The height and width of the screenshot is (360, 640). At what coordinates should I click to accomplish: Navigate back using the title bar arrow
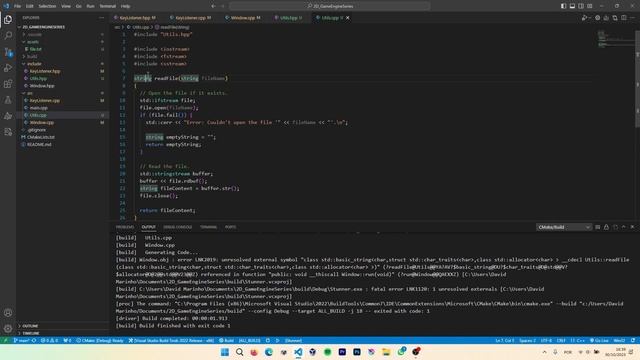[x=213, y=6]
